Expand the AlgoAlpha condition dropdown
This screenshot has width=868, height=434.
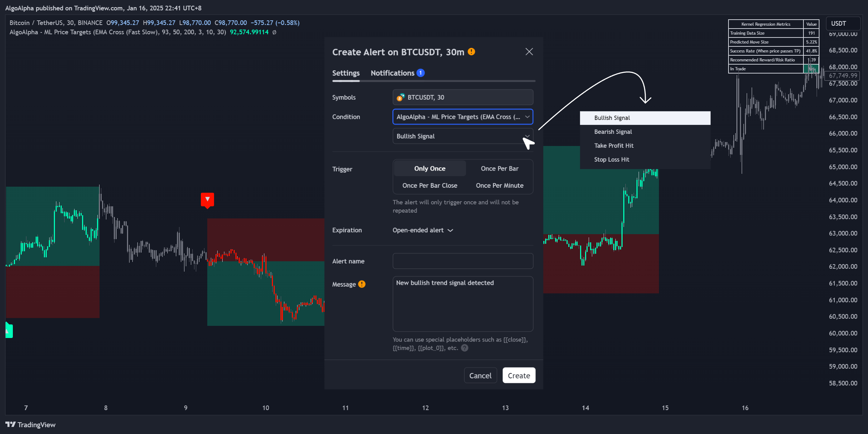[x=463, y=117]
